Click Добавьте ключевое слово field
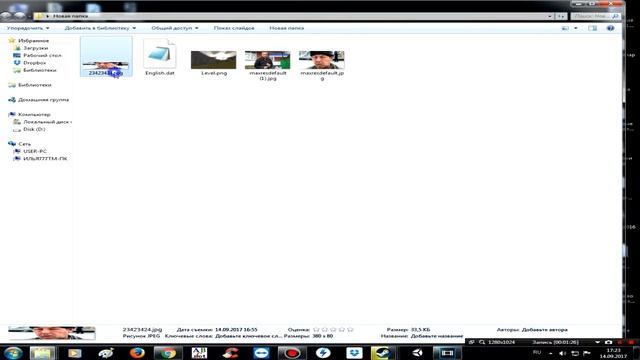 tap(249, 336)
